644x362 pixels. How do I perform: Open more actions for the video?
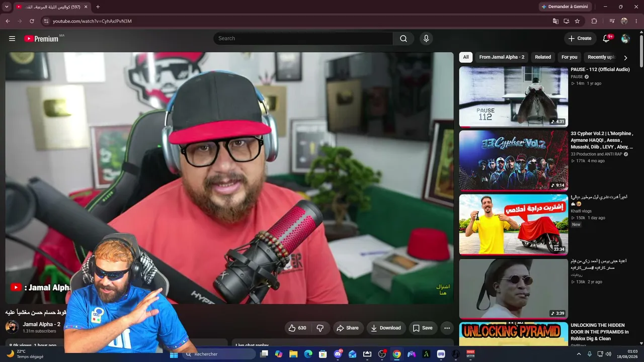coord(447,328)
